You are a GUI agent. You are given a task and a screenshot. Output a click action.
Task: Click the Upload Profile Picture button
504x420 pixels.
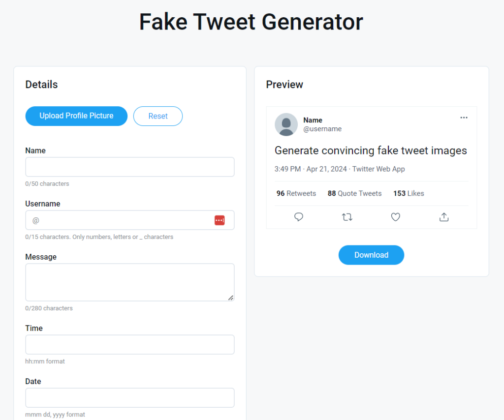(76, 116)
